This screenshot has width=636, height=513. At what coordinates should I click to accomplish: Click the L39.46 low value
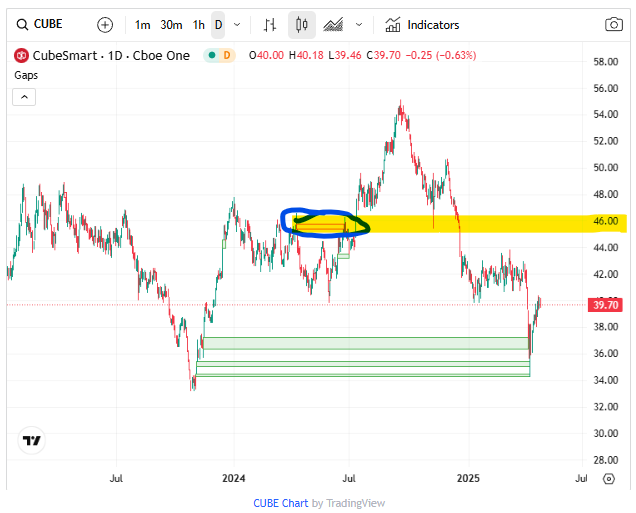pyautogui.click(x=345, y=56)
